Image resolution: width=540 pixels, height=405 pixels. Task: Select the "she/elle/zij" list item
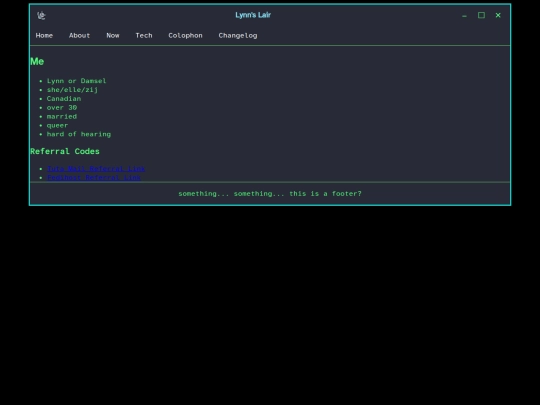point(72,90)
